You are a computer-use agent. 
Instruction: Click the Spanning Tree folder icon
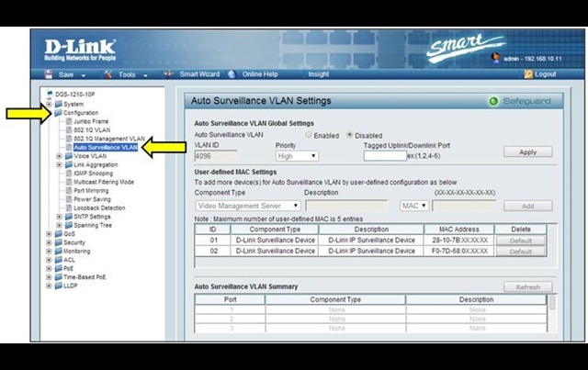tap(69, 225)
